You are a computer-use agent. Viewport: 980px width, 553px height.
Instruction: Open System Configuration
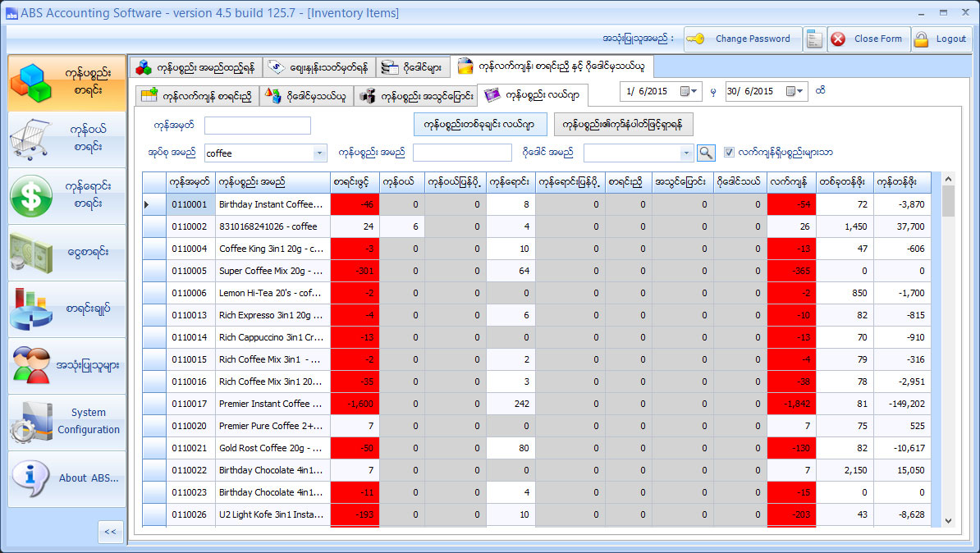(x=66, y=422)
